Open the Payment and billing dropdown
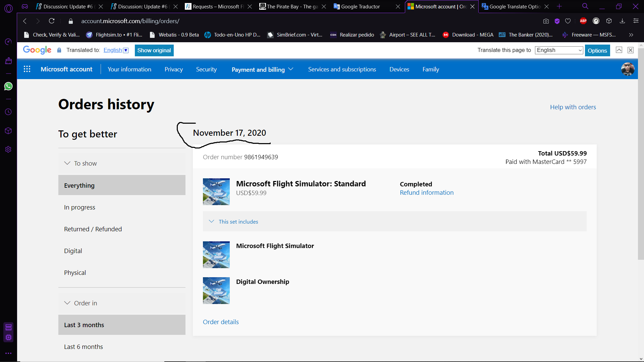The height and width of the screenshot is (362, 644). click(262, 69)
